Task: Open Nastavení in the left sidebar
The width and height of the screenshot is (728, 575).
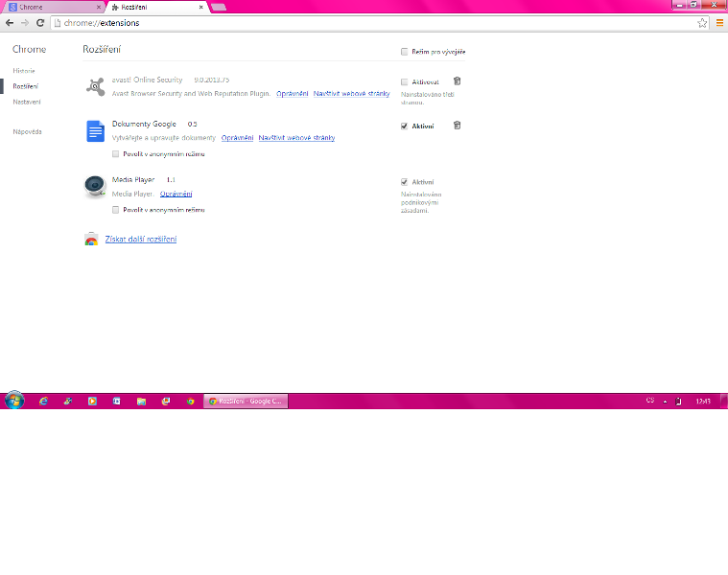Action: click(x=27, y=102)
